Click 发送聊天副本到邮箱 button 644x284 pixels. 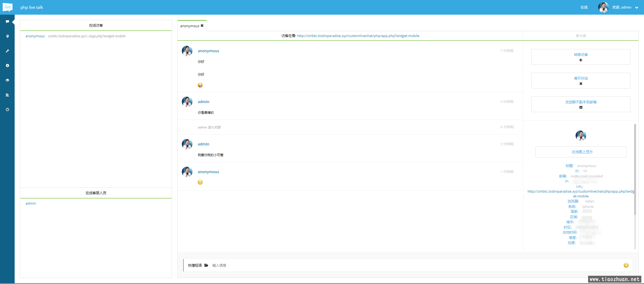pyautogui.click(x=581, y=104)
